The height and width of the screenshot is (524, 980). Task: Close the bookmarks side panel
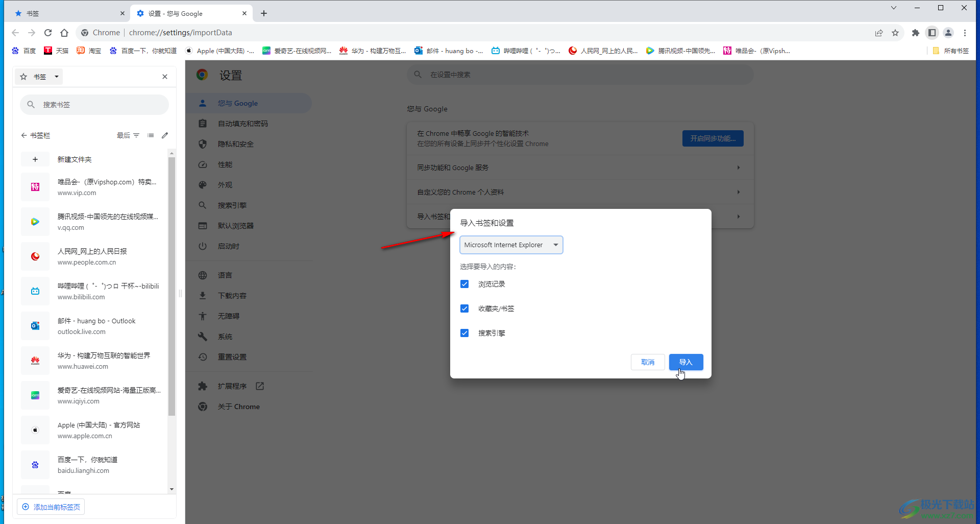pyautogui.click(x=165, y=77)
